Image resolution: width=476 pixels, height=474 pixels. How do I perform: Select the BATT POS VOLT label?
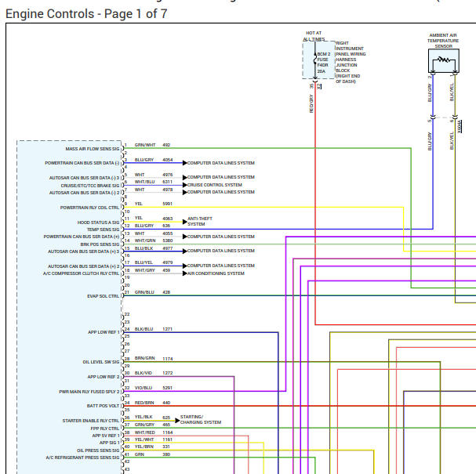pos(104,406)
